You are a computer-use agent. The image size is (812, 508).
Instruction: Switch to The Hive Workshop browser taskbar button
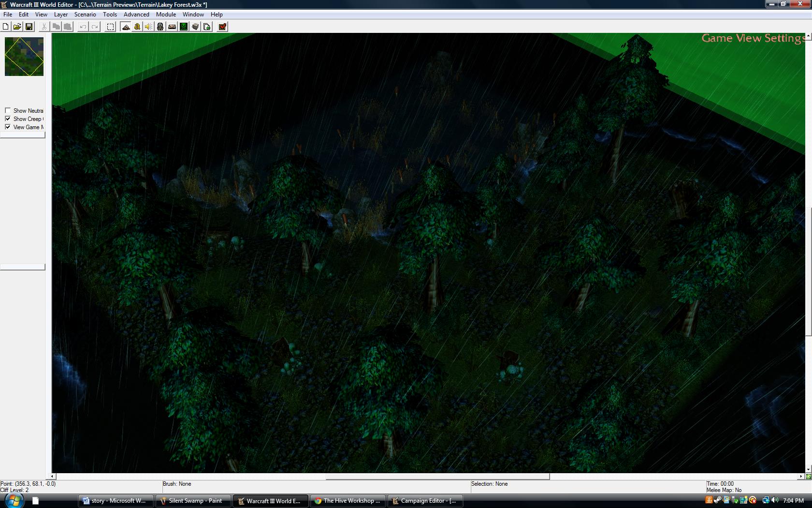point(348,501)
